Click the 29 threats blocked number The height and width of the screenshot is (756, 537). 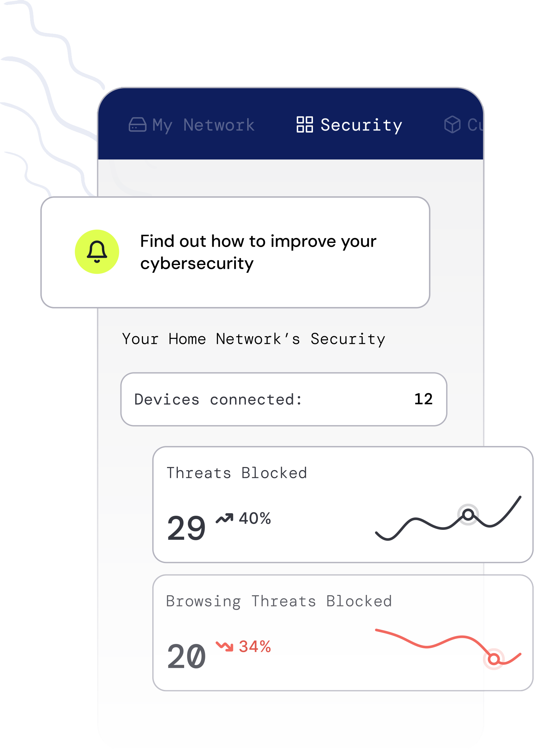[186, 528]
